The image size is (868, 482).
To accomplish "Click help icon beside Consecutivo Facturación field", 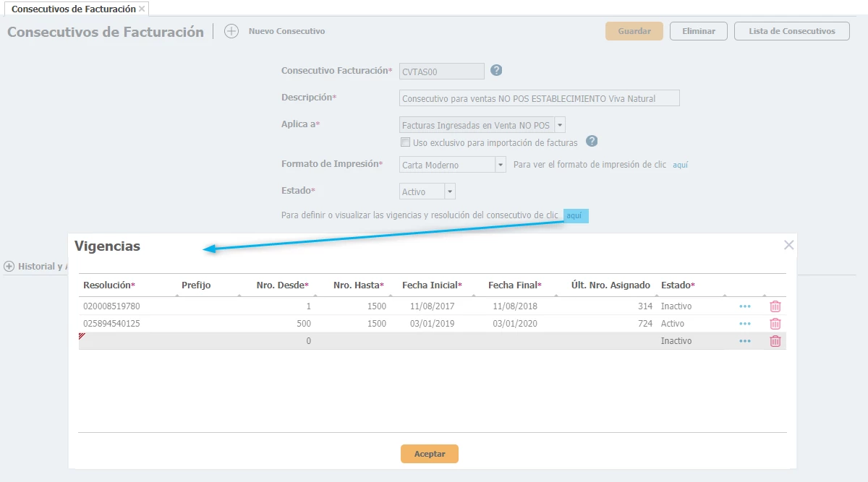I will [x=496, y=70].
